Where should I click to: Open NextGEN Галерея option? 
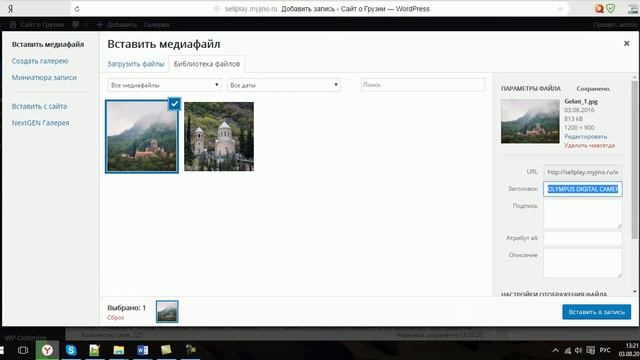40,123
